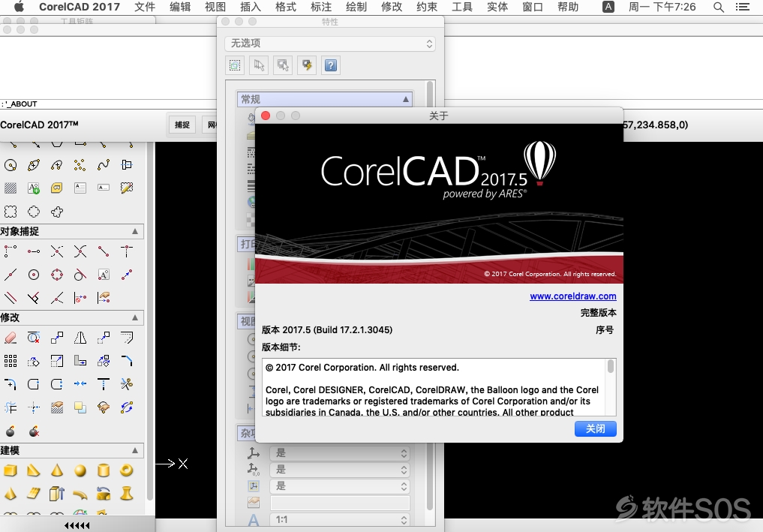Select the Hatch fill tool
This screenshot has height=532, width=763.
[x=11, y=188]
